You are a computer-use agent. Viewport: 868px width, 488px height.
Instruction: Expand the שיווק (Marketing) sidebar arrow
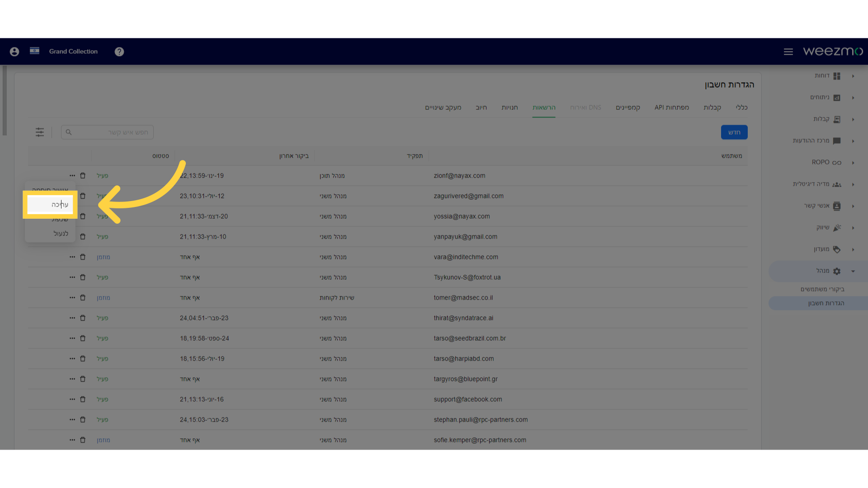click(x=853, y=228)
